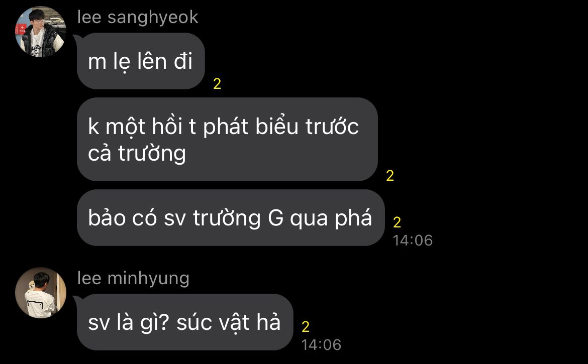Click yellow unread count beside 'súc vật hả' message
This screenshot has width=588, height=364.
[306, 327]
